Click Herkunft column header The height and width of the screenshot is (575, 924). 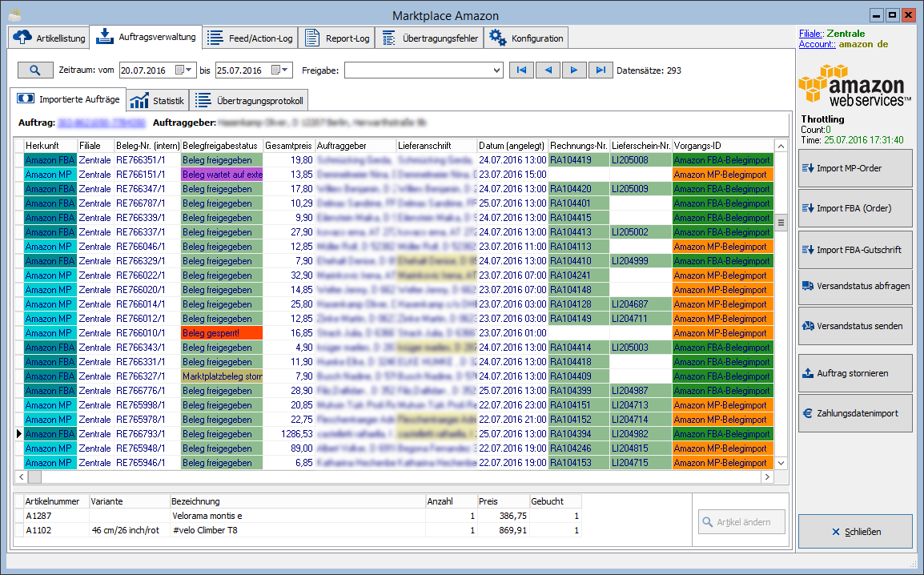(x=50, y=146)
